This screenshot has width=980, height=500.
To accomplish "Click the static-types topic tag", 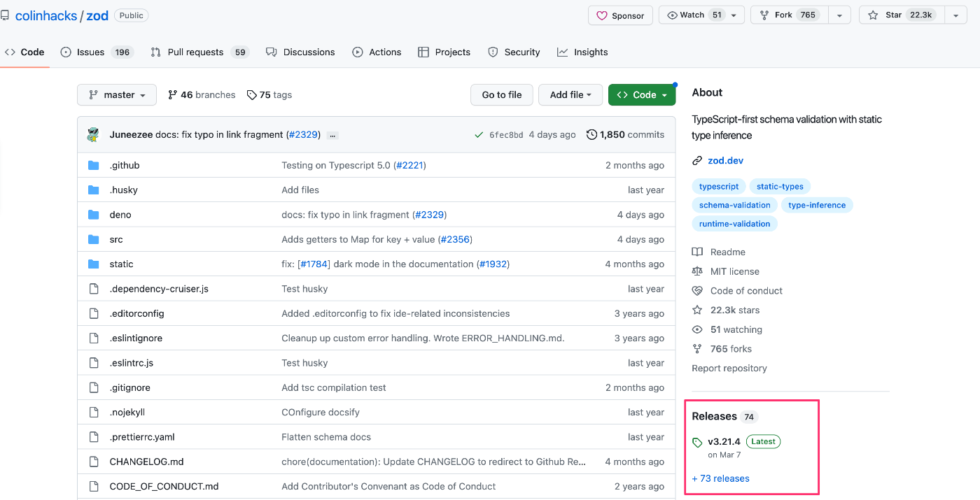I will tap(780, 187).
